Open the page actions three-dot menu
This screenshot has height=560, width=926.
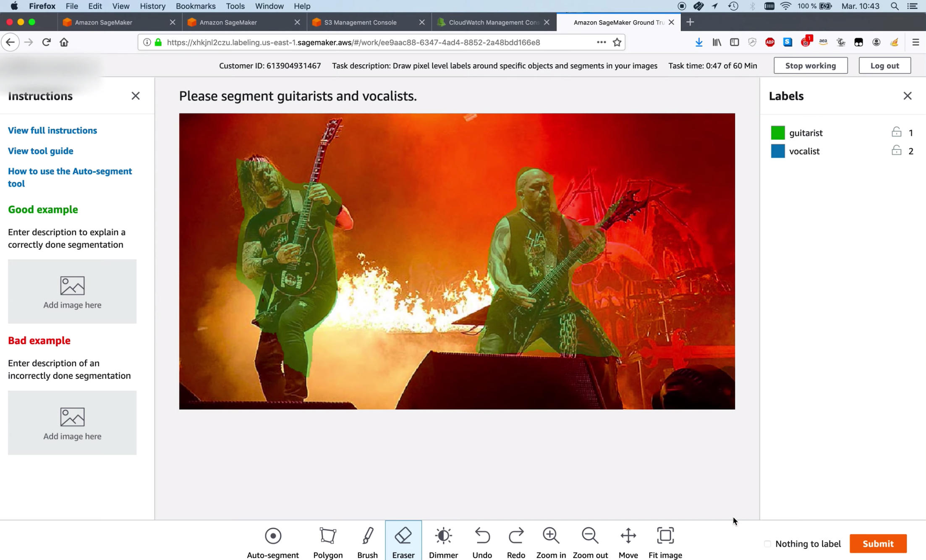click(x=601, y=42)
